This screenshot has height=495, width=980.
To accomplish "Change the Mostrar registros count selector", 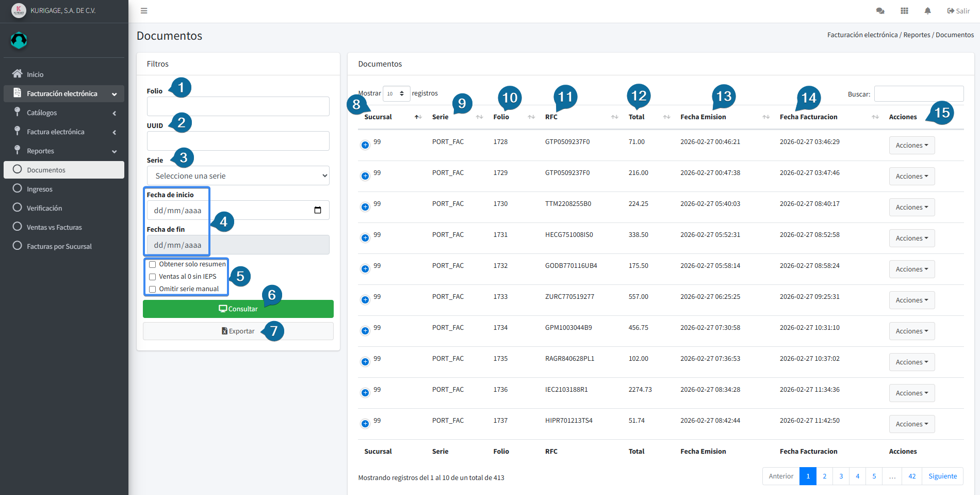I will point(396,94).
